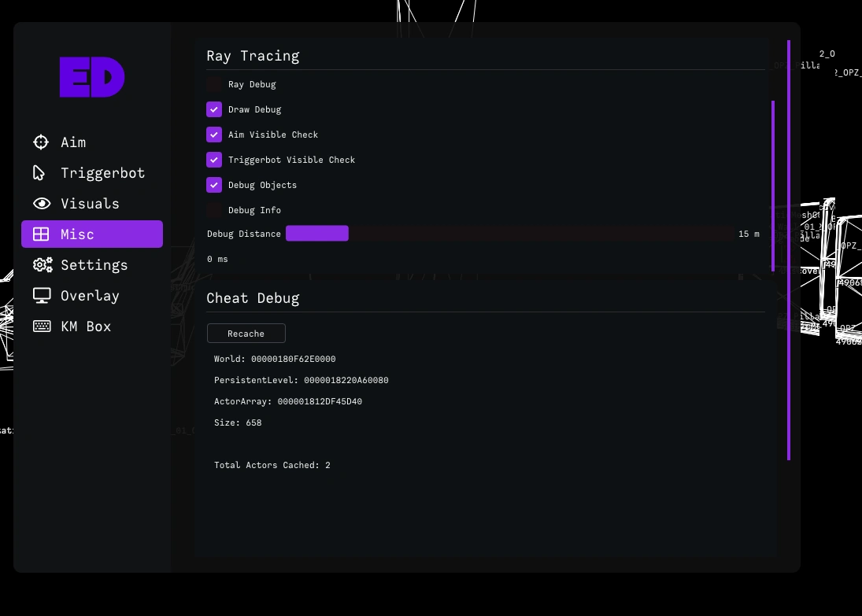Click the purple ED logo

92,77
